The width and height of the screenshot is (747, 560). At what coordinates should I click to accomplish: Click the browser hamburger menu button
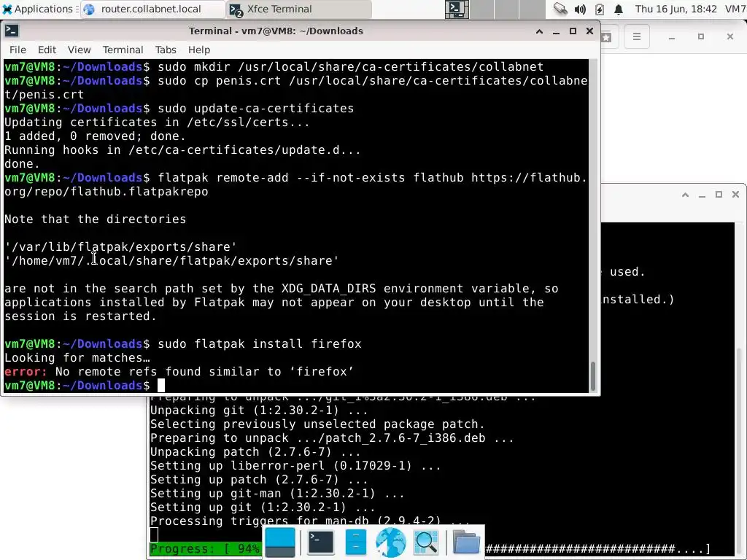coord(636,36)
